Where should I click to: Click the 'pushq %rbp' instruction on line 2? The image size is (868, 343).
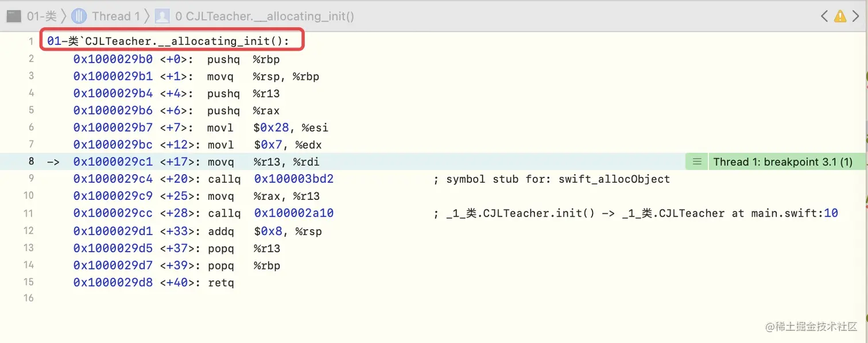pos(243,59)
